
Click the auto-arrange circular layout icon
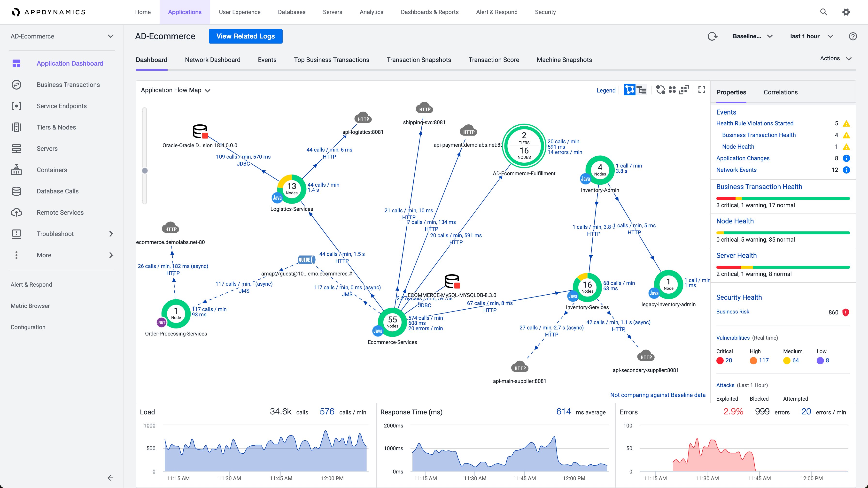660,90
